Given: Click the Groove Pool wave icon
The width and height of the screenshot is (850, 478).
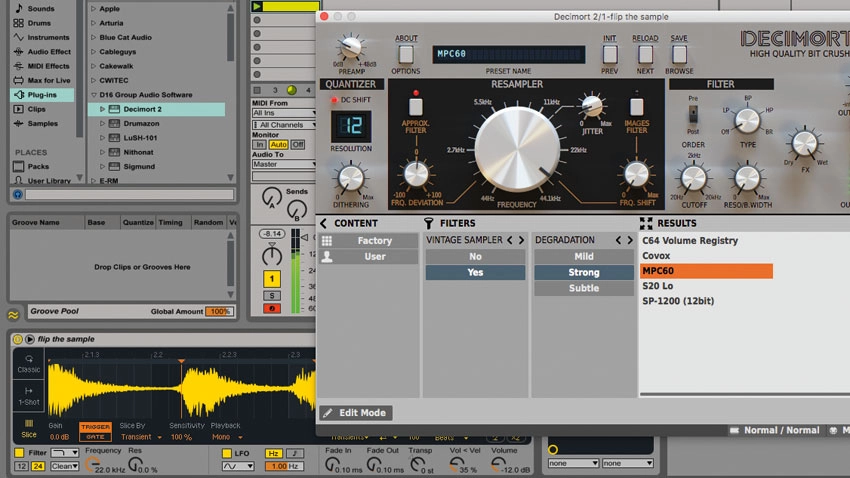Looking at the screenshot, I should point(14,315).
